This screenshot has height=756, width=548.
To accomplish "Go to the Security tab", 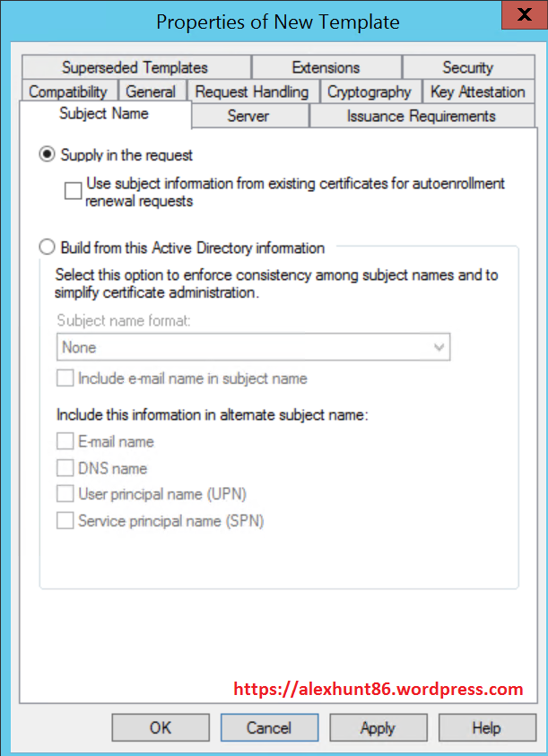I will pos(467,67).
